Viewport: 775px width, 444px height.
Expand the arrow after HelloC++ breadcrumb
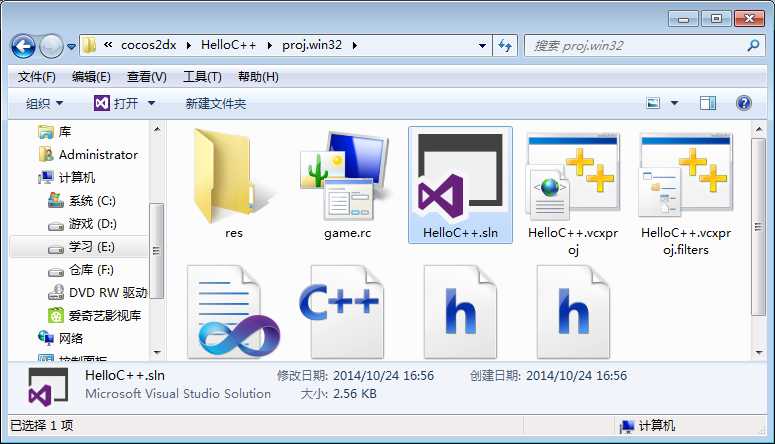pyautogui.click(x=269, y=45)
